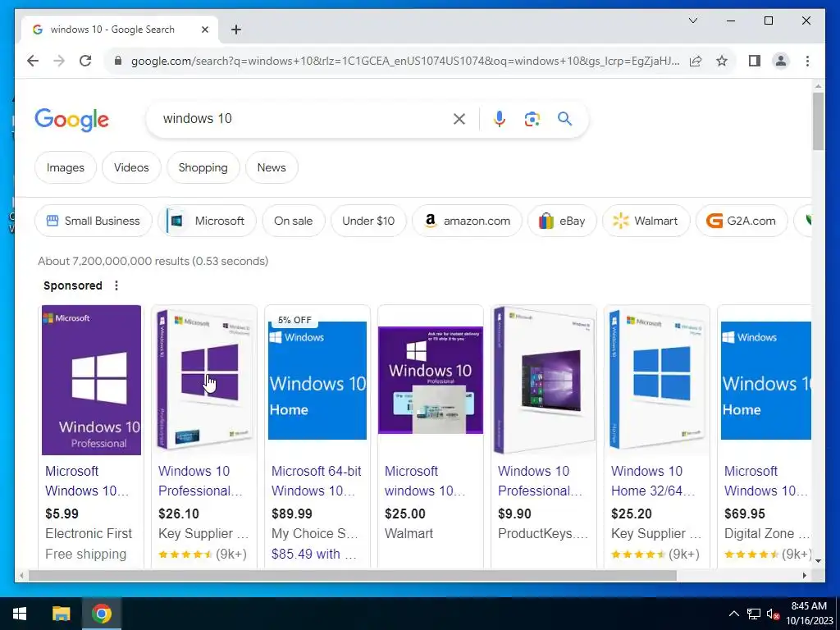The height and width of the screenshot is (630, 840).
Task: Close the 'windows 10 - Google Search' tab
Action: [204, 30]
